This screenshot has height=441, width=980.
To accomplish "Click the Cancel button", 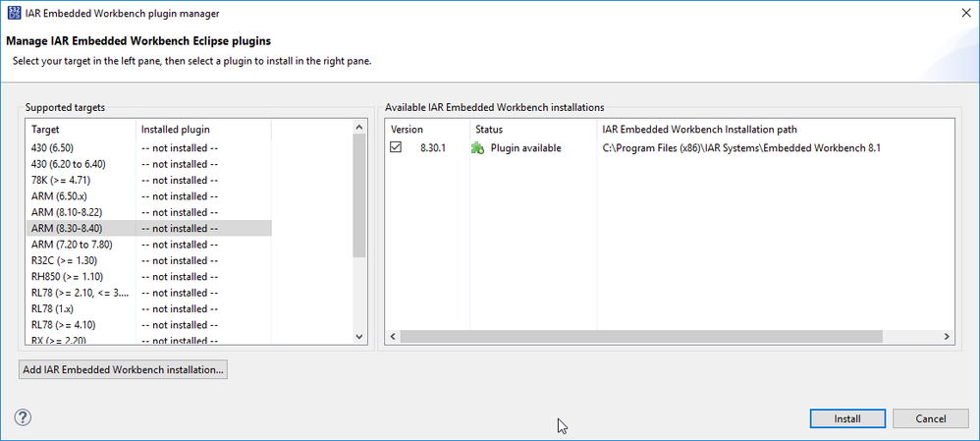I will [x=931, y=418].
